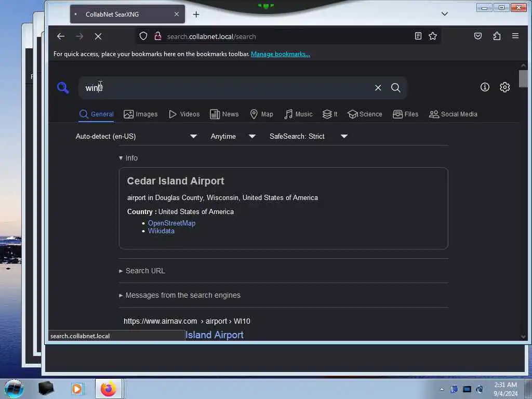Click scrollbar down arrow
Screen dimensions: 532x399
[523, 337]
